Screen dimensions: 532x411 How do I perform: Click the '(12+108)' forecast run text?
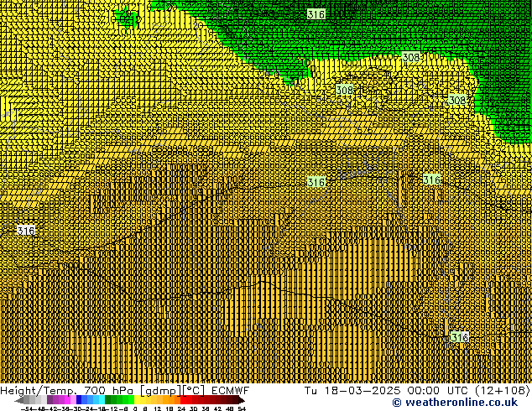coord(503,391)
